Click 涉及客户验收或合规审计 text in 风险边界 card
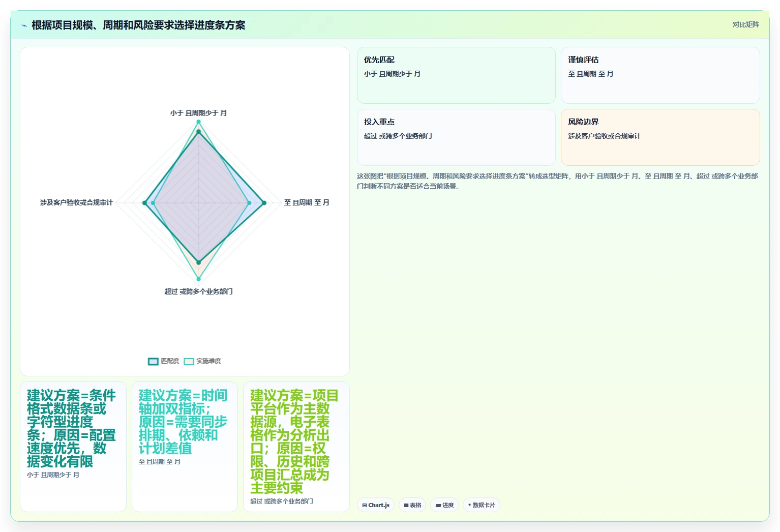The height and width of the screenshot is (532, 780). (604, 136)
